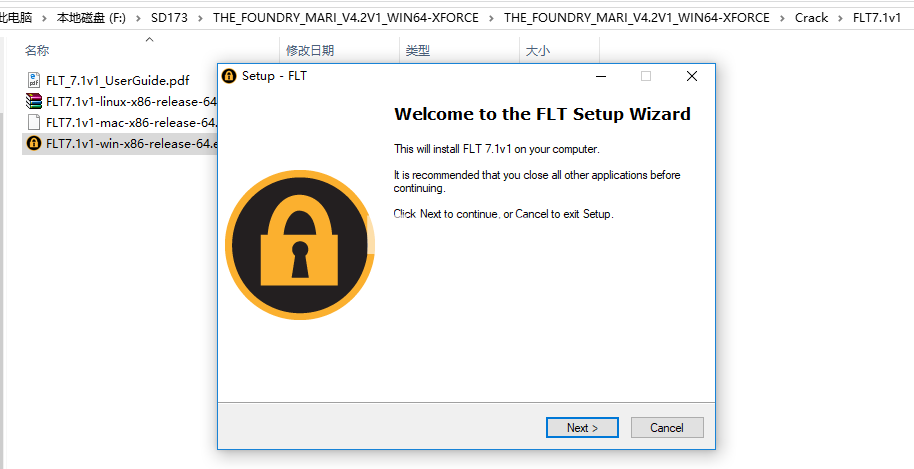This screenshot has width=914, height=469.
Task: Select FLT_7.1v1_UserGuide.pdf file name
Action: click(x=118, y=80)
